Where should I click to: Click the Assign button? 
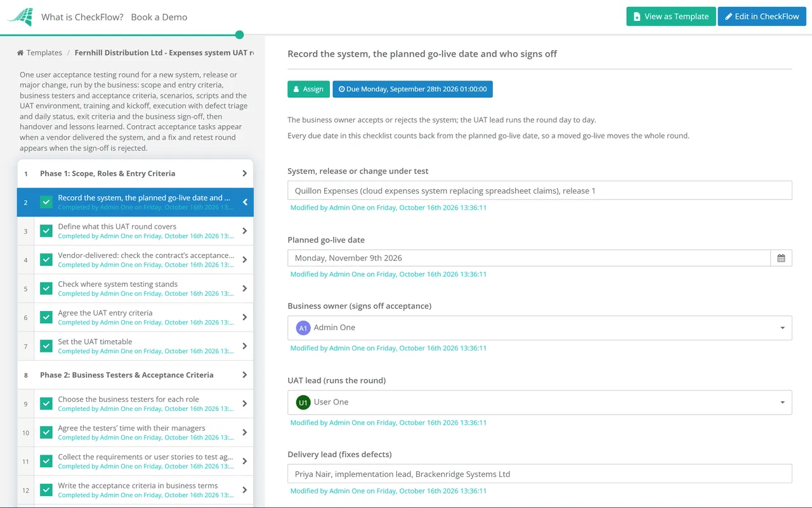click(x=308, y=89)
